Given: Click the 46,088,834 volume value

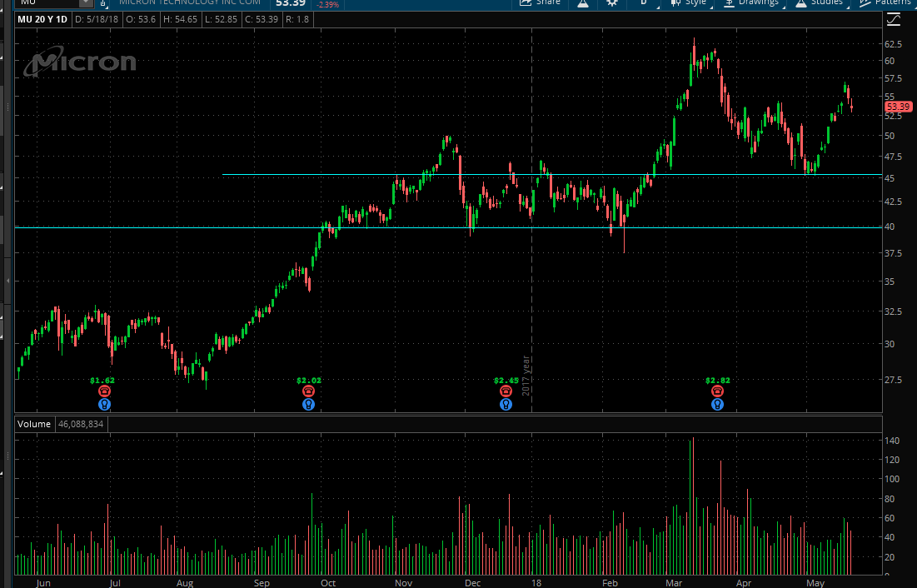Looking at the screenshot, I should point(81,424).
